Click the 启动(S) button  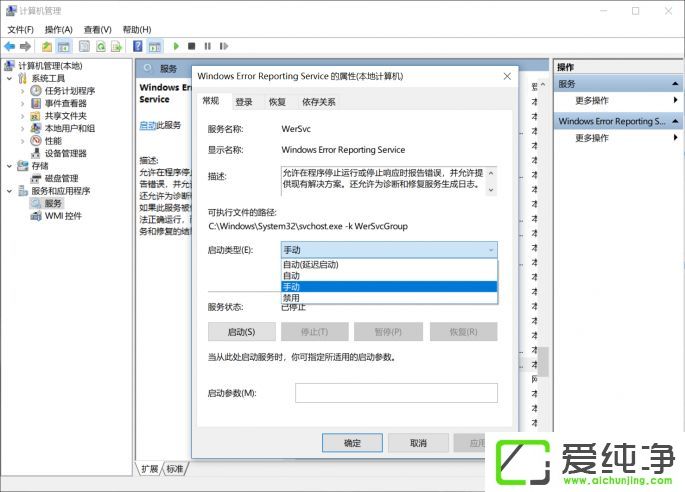point(242,332)
